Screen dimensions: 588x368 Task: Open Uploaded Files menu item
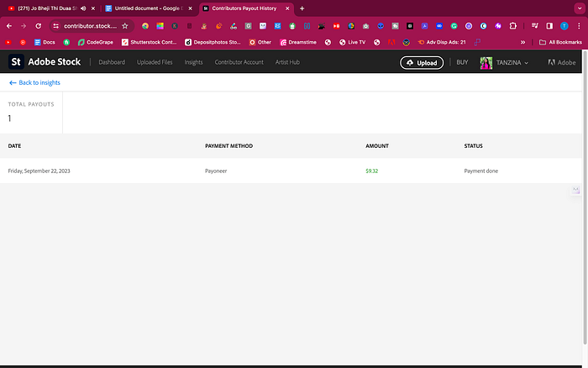[x=155, y=62]
